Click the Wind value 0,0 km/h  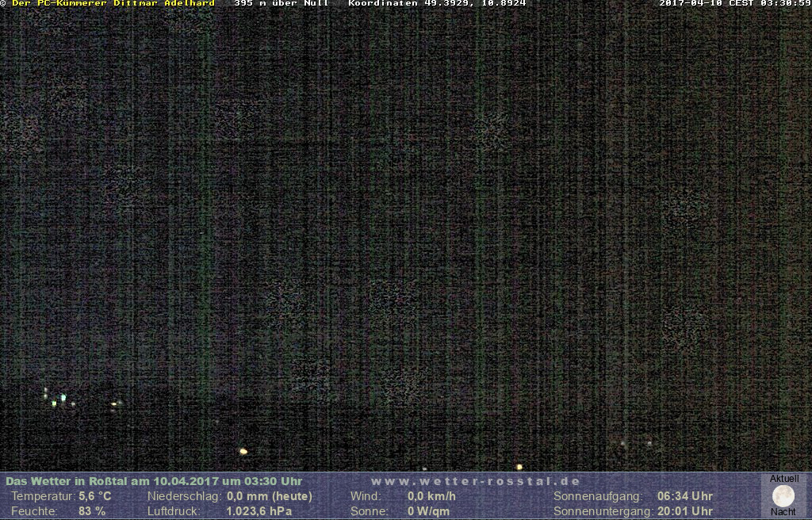point(431,496)
